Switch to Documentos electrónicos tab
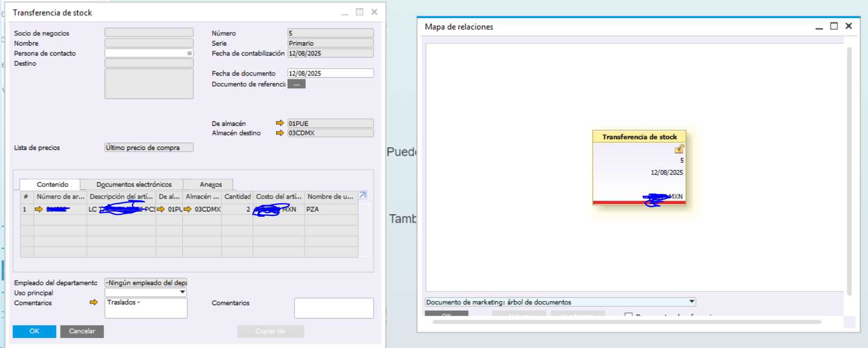868x348 pixels. [134, 184]
